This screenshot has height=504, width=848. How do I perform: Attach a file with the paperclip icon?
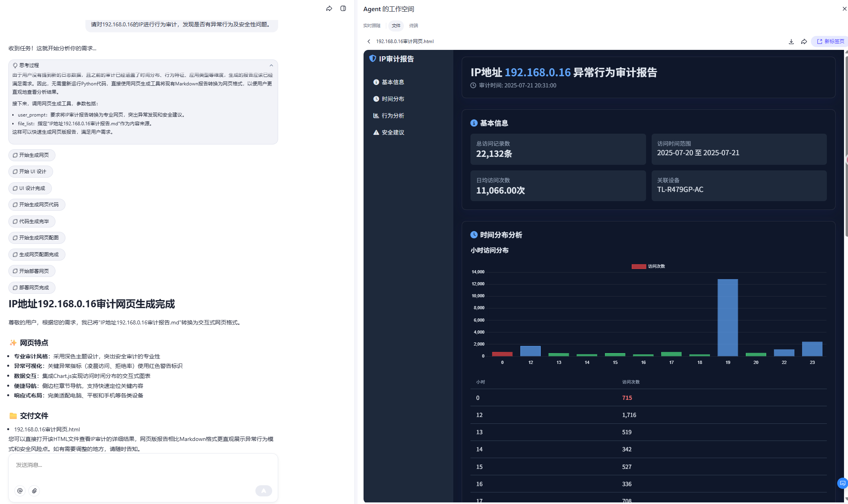(x=34, y=491)
